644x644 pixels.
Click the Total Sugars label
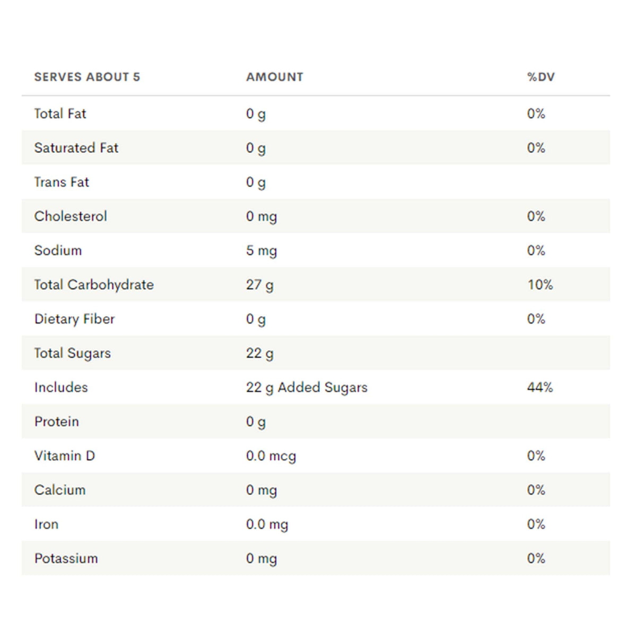[x=73, y=353]
